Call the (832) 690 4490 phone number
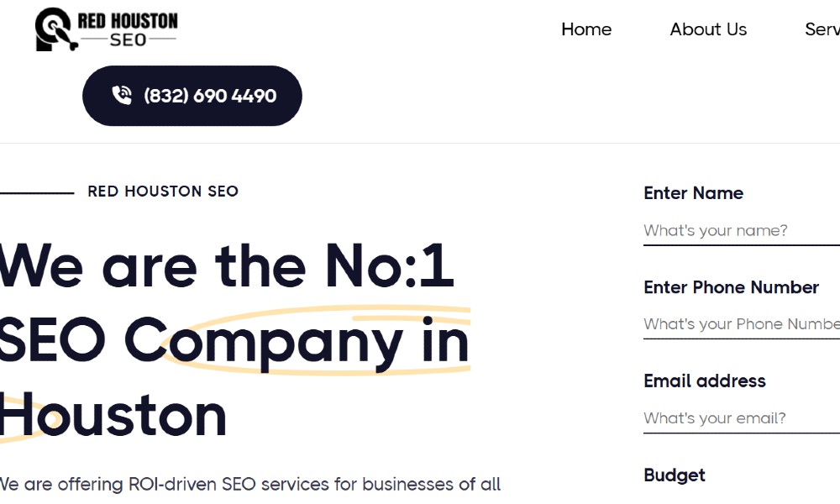 click(x=209, y=96)
